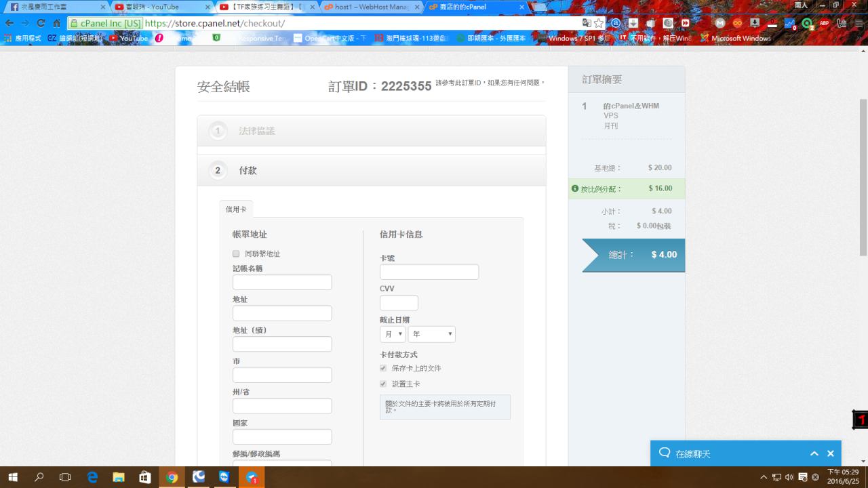Check the same-as-contact-address checkbox
This screenshot has height=488, width=868.
coord(236,254)
